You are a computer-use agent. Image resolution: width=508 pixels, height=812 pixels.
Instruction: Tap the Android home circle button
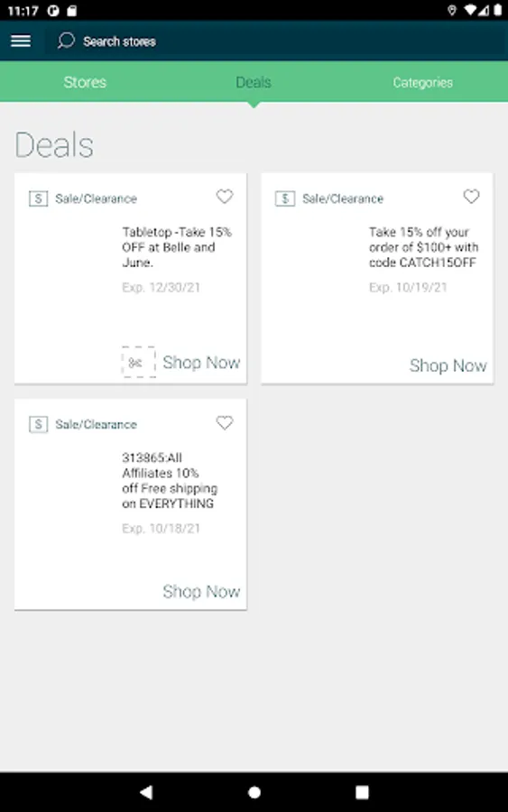tap(254, 792)
